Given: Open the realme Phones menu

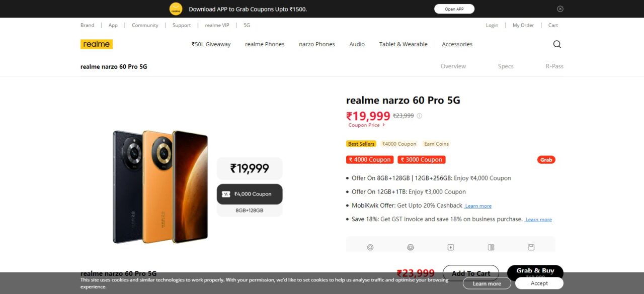Looking at the screenshot, I should tap(265, 44).
